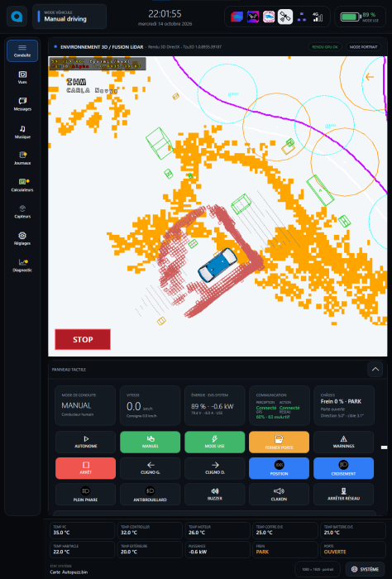This screenshot has width=392, height=579.
Task: Toggle the Mode Use button
Action: click(x=214, y=442)
